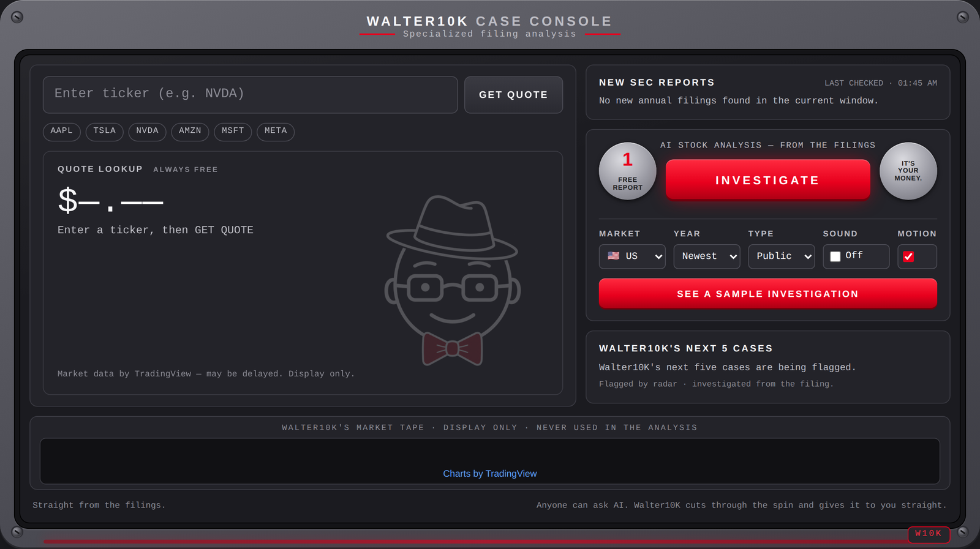The width and height of the screenshot is (980, 549).
Task: Click the ticker input field
Action: point(250,94)
